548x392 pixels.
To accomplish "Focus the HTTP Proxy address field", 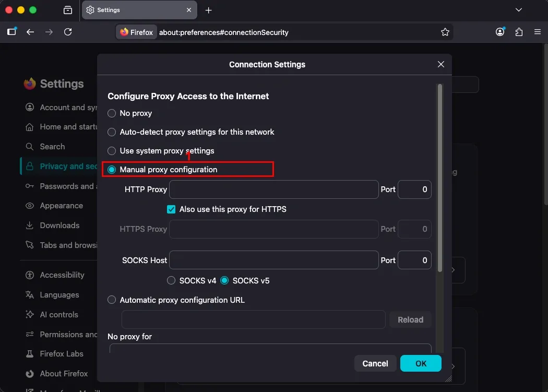I will click(273, 189).
